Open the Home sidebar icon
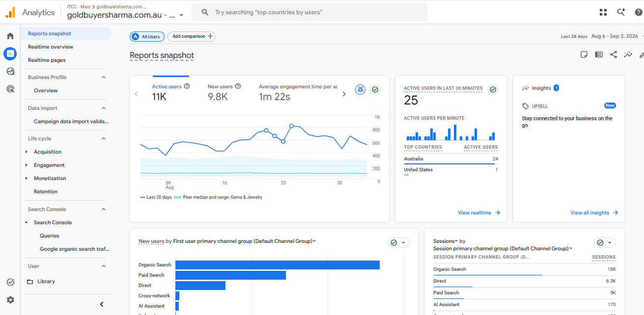644x315 pixels. click(x=10, y=36)
